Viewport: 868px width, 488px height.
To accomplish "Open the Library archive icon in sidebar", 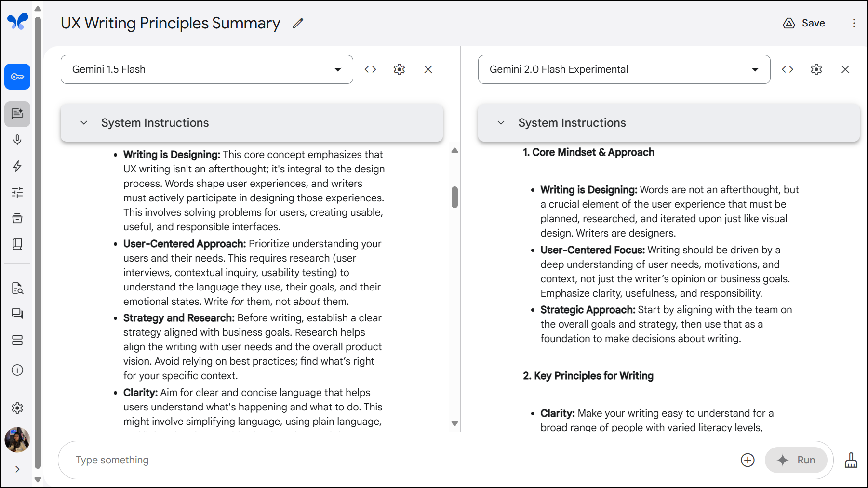I will point(17,218).
